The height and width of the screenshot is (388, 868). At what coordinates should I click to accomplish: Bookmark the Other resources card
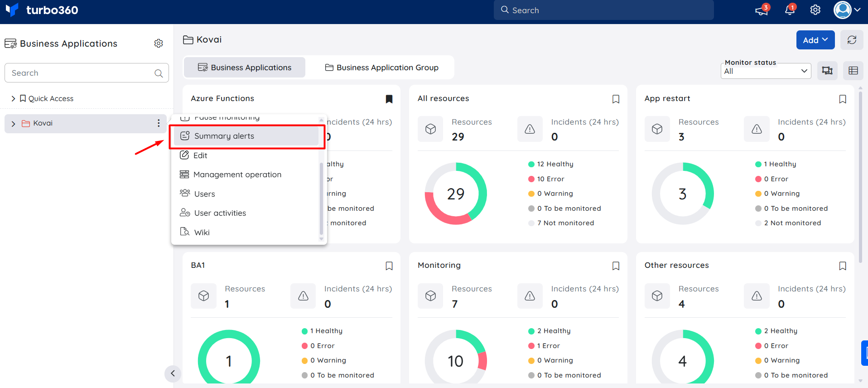click(x=843, y=266)
